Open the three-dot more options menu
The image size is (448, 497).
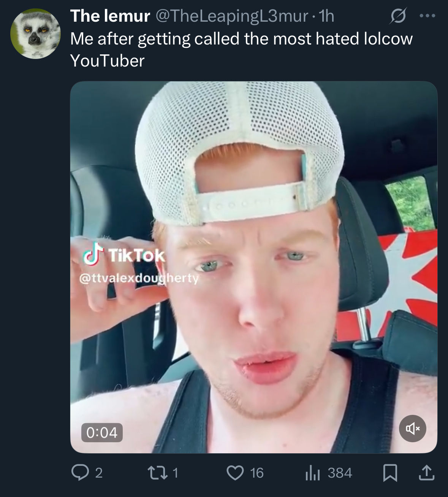tap(427, 16)
